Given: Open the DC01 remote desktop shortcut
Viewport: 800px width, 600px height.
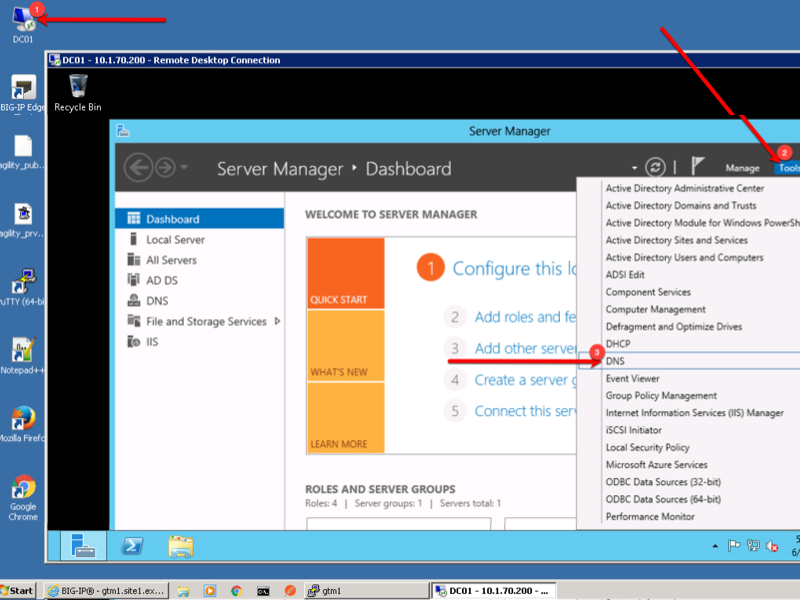Looking at the screenshot, I should pos(23,24).
